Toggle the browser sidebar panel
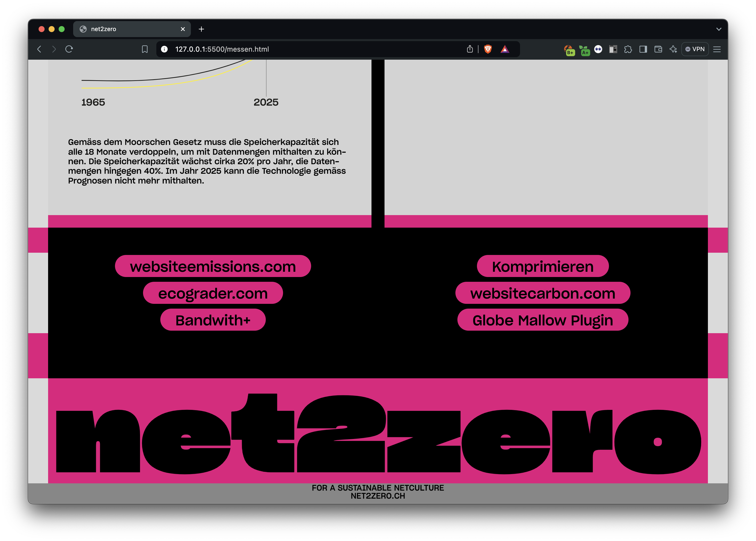The image size is (756, 541). coord(643,49)
